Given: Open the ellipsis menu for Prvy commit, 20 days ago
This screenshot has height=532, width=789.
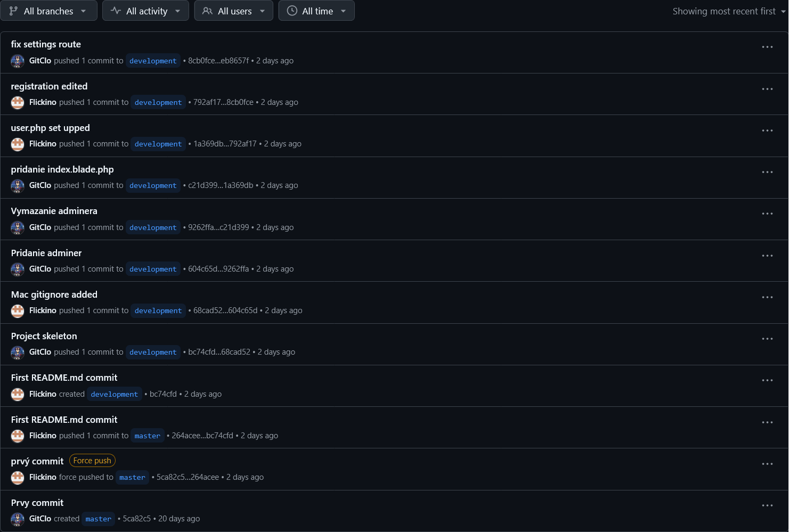Looking at the screenshot, I should tap(767, 505).
